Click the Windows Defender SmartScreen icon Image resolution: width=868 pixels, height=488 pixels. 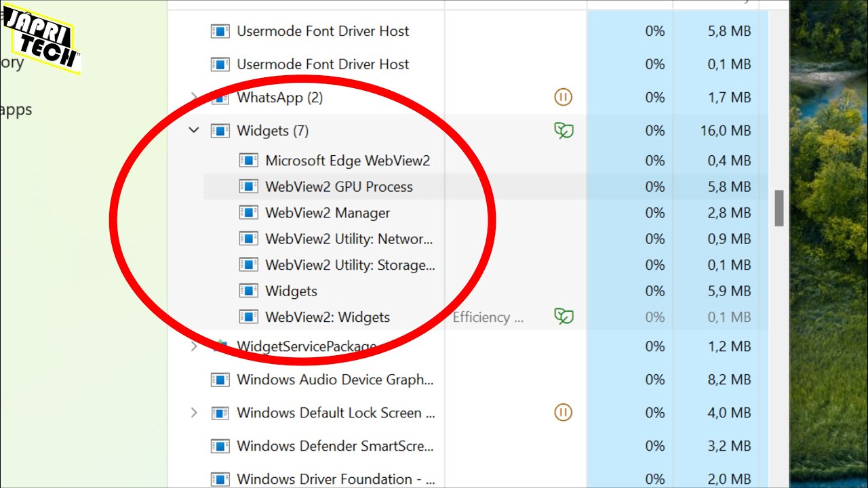[220, 446]
